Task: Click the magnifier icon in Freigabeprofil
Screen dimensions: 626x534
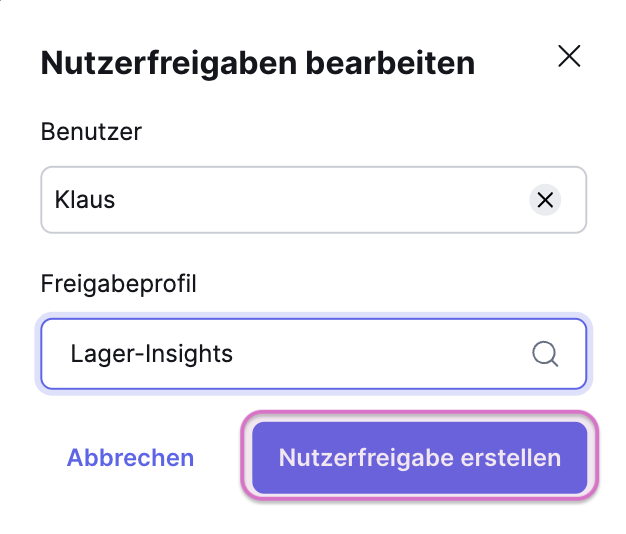Action: coord(545,354)
